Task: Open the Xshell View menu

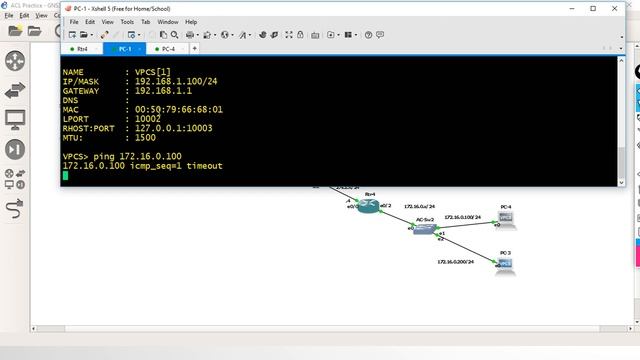Action: point(108,22)
